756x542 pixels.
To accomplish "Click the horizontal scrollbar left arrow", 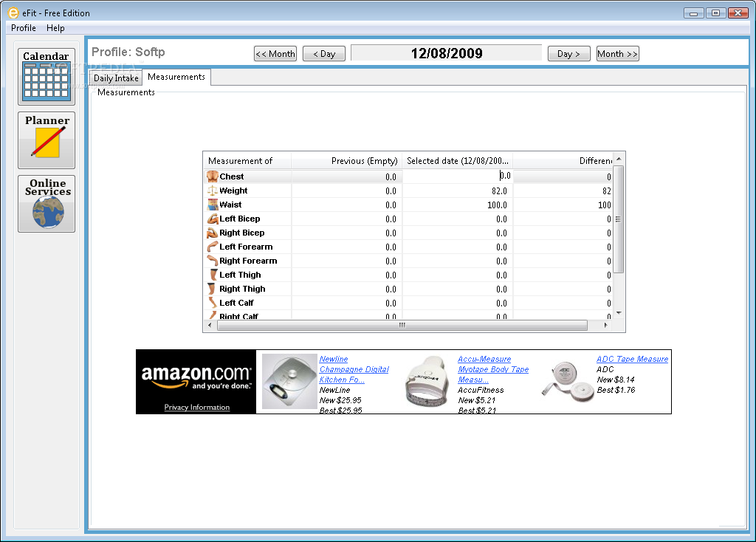I will coord(210,325).
